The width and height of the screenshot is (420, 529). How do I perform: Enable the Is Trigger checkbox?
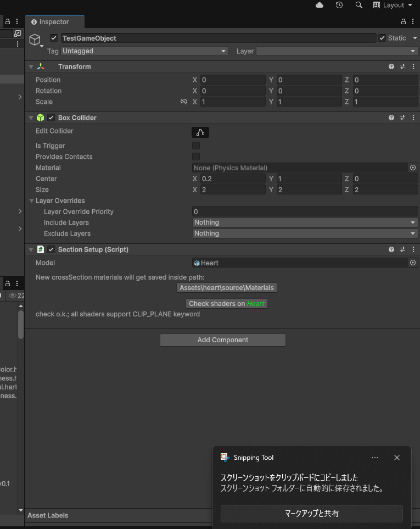196,146
